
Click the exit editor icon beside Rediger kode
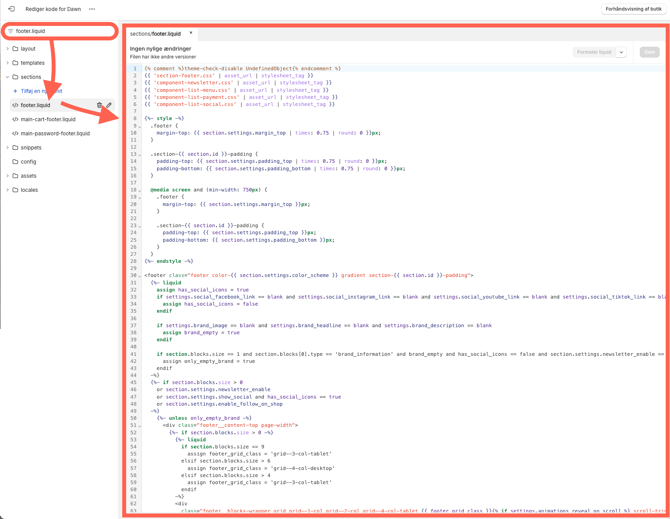[12, 9]
